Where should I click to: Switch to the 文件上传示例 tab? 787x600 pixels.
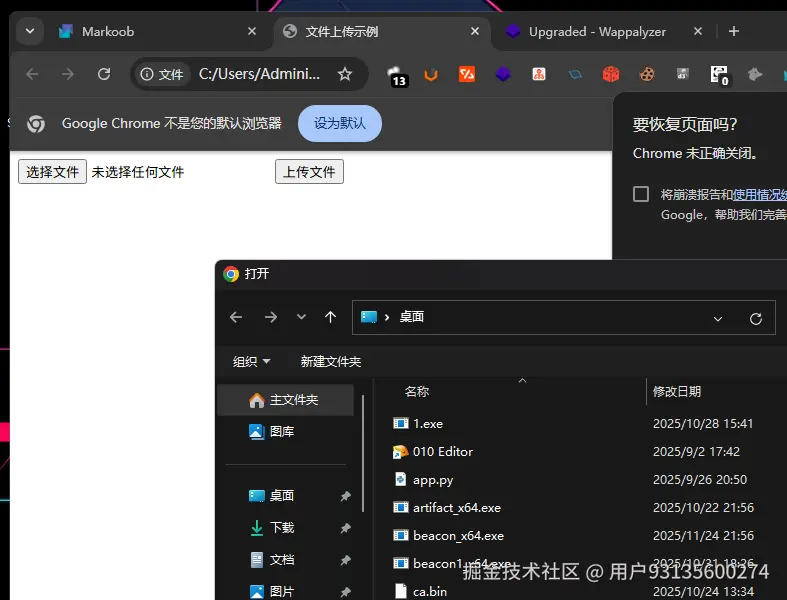(381, 32)
